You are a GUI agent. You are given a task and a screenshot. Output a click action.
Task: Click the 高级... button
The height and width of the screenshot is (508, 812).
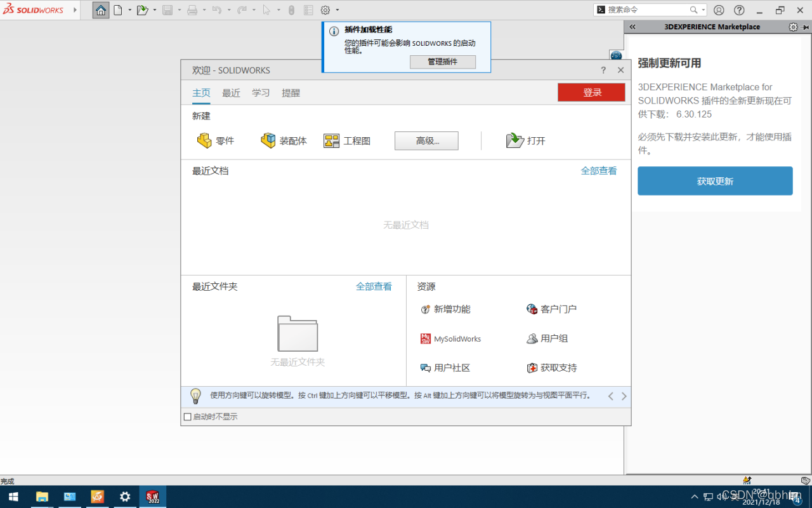point(426,141)
